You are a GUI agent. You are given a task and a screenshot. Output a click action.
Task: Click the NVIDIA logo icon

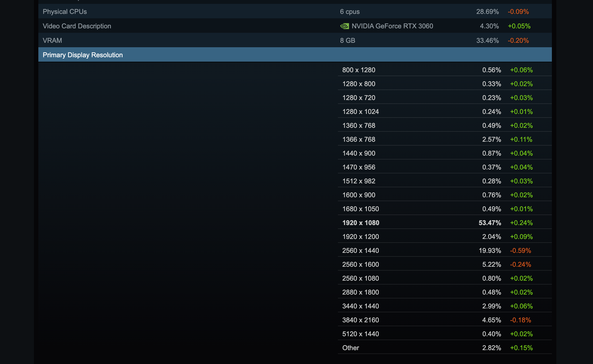344,26
